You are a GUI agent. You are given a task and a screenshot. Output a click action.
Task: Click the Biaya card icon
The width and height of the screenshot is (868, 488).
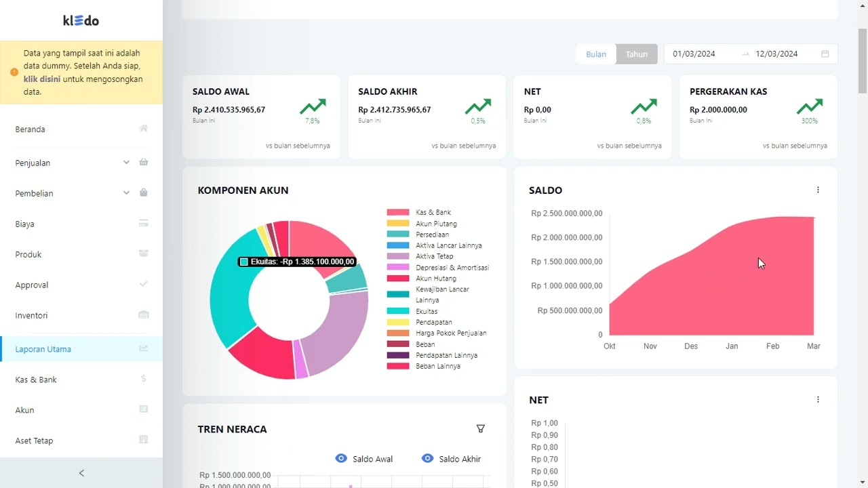pos(143,223)
